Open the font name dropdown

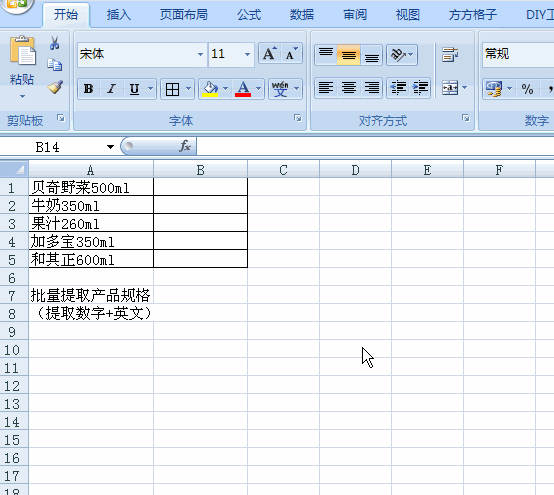[x=200, y=54]
